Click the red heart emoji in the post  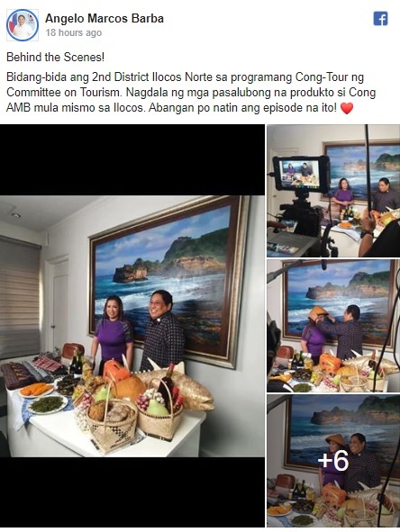coord(347,109)
